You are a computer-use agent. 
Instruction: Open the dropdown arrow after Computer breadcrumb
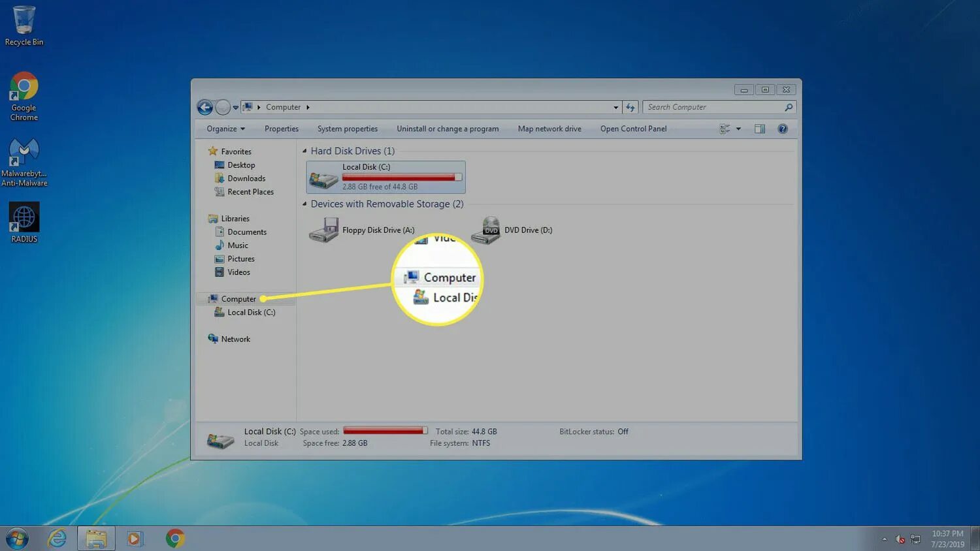pos(308,107)
